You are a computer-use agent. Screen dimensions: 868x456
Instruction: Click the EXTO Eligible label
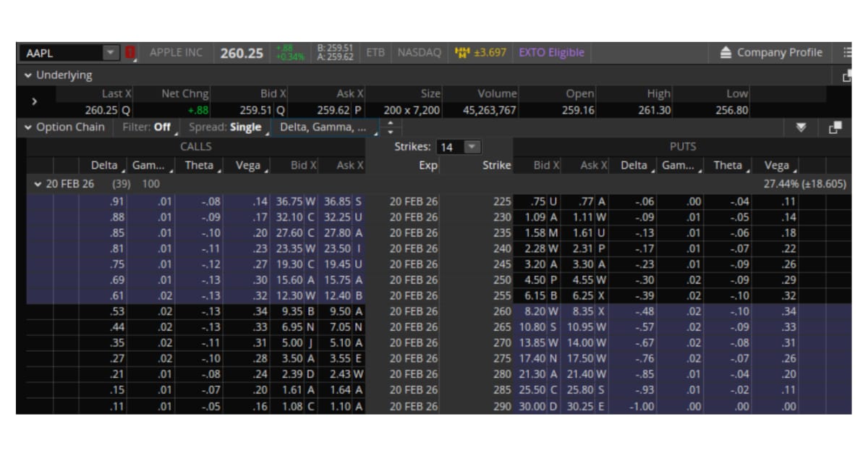click(x=551, y=53)
